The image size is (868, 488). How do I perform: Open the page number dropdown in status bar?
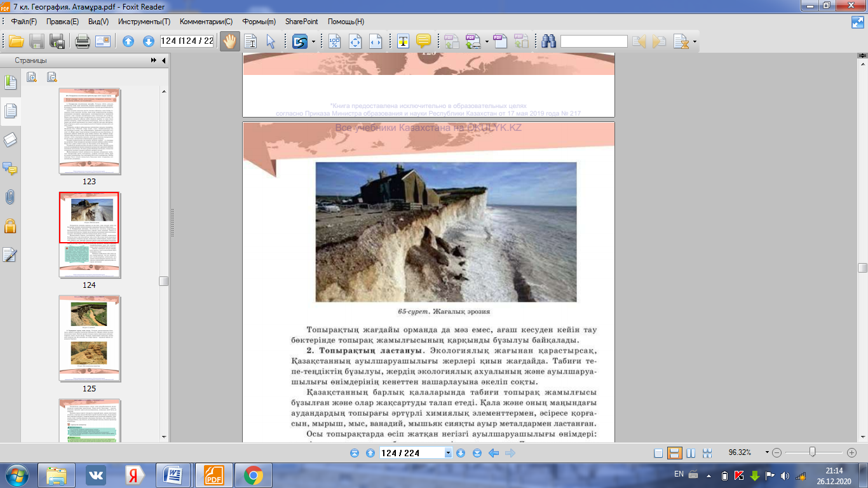[448, 453]
